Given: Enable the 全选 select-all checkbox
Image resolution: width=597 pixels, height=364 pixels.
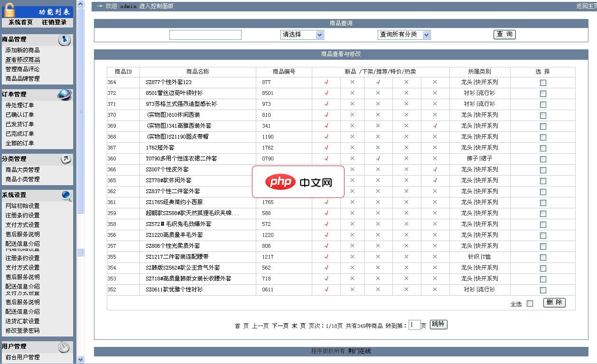Looking at the screenshot, I should (529, 303).
